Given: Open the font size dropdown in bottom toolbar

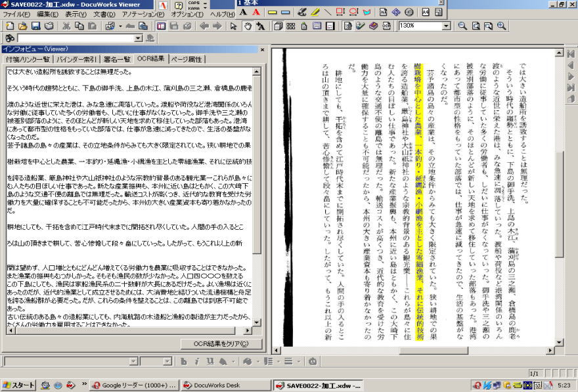Looking at the screenshot, I should click(x=167, y=361).
